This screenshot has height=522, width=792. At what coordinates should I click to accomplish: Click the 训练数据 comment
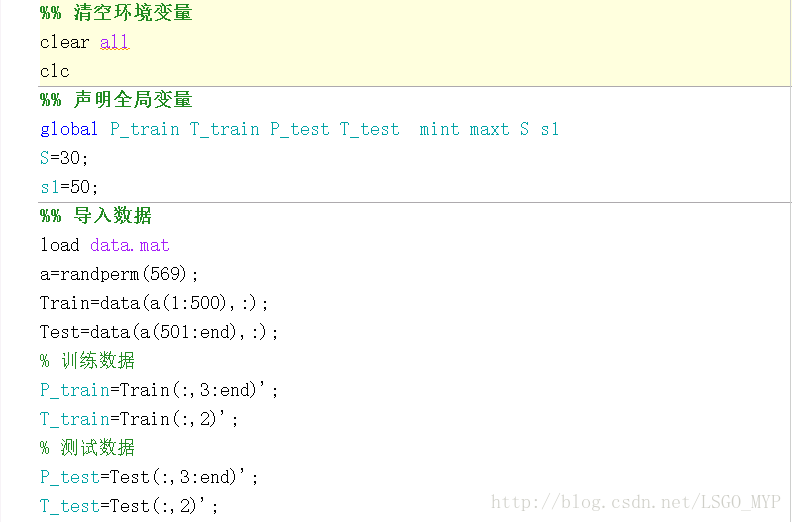(87, 361)
